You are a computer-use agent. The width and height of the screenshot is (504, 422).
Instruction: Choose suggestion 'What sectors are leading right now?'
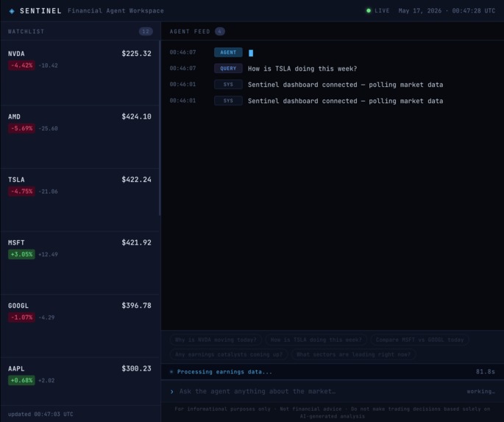[x=354, y=354]
